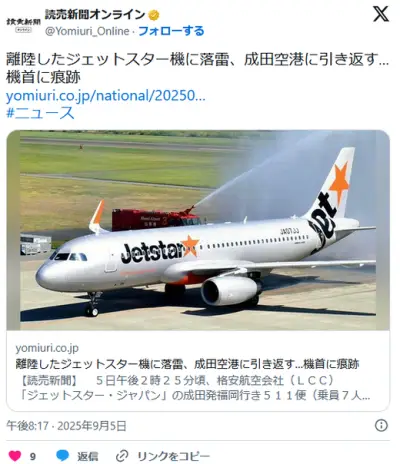Click the chain link copy icon

[x=122, y=456]
